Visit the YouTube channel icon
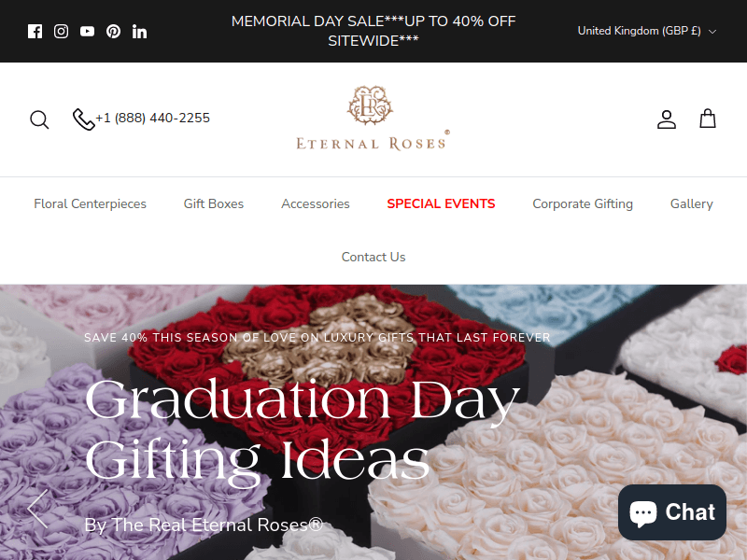Viewport: 747px width, 560px height. 87,32
